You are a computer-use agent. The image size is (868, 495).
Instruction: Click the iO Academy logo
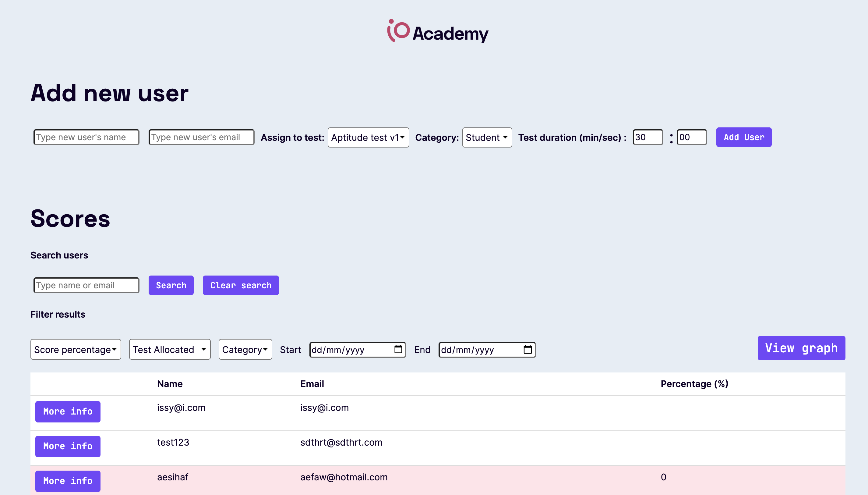tap(437, 31)
